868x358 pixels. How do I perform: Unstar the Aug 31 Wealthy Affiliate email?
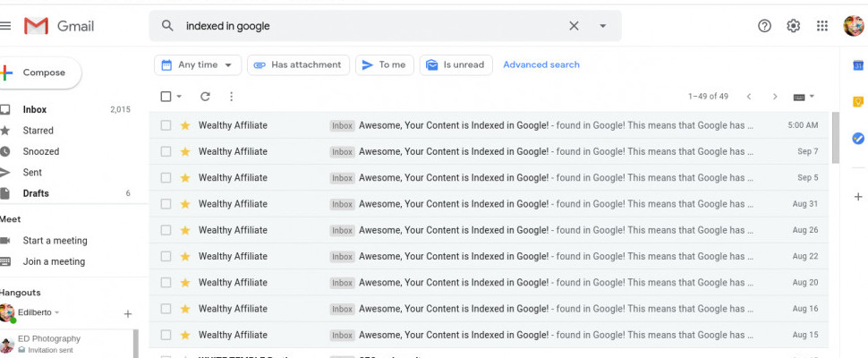[x=185, y=204]
